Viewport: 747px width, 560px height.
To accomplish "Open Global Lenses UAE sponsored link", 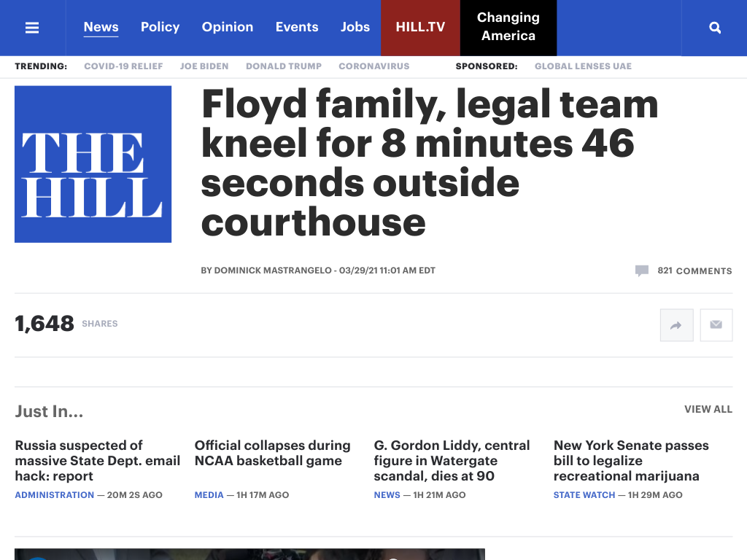I will (x=583, y=66).
